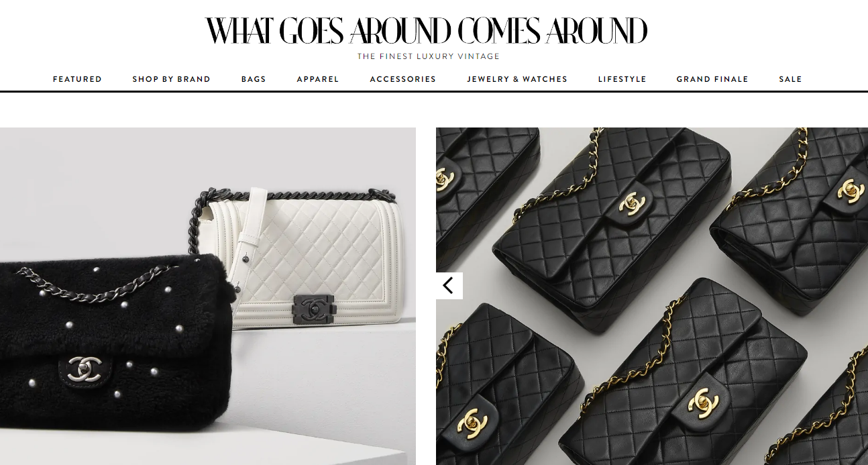Open the What Goes Around Comes Around logo
868x465 pixels.
[427, 31]
